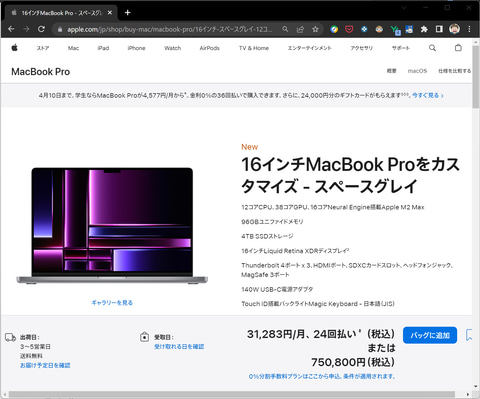Click the MacBook Pro product image
480x399 pixels.
(112, 226)
